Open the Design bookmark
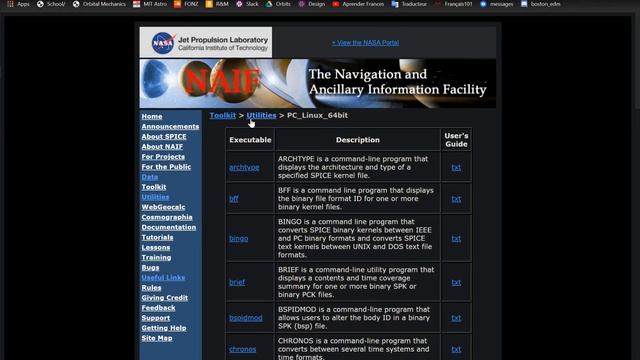The image size is (640, 360). [312, 4]
